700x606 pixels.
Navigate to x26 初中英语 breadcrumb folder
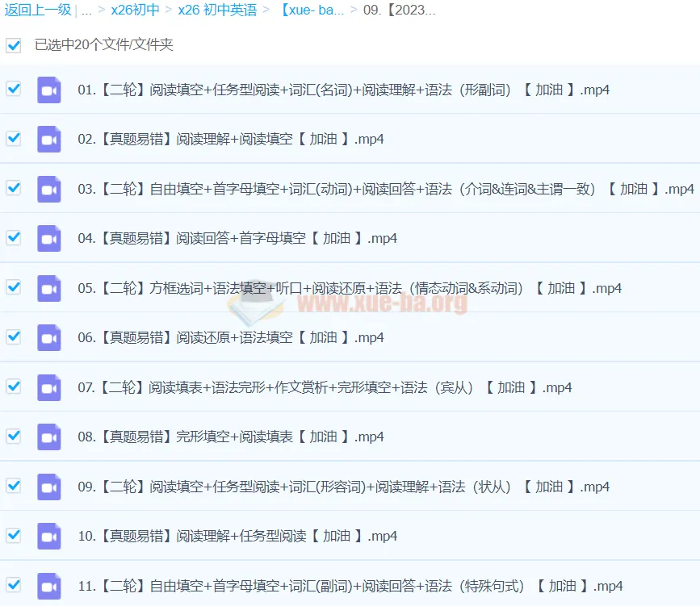pos(217,10)
